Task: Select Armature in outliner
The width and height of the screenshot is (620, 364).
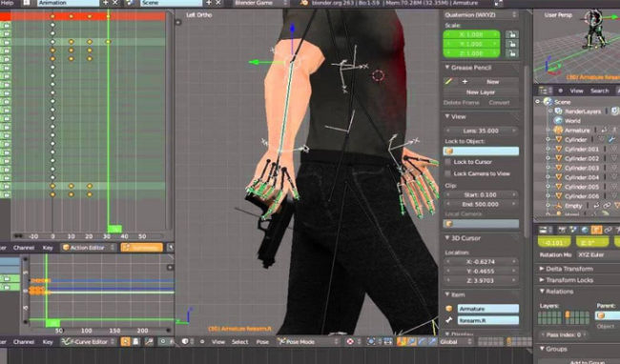Action: click(x=577, y=130)
